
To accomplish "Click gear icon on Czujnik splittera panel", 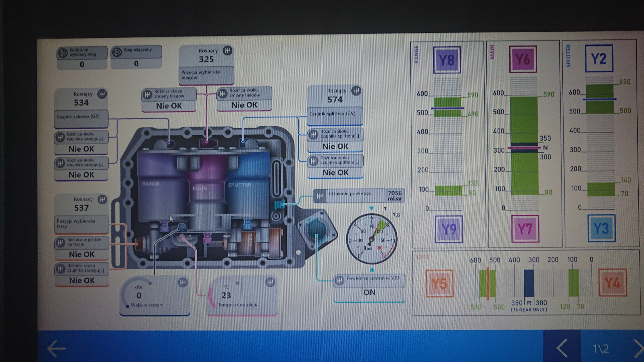I will [x=356, y=91].
